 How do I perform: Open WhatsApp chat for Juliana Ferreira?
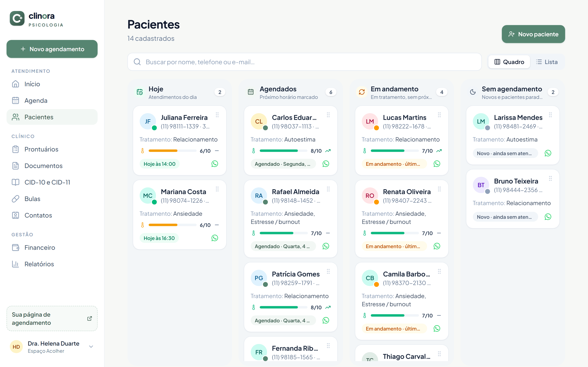[215, 164]
